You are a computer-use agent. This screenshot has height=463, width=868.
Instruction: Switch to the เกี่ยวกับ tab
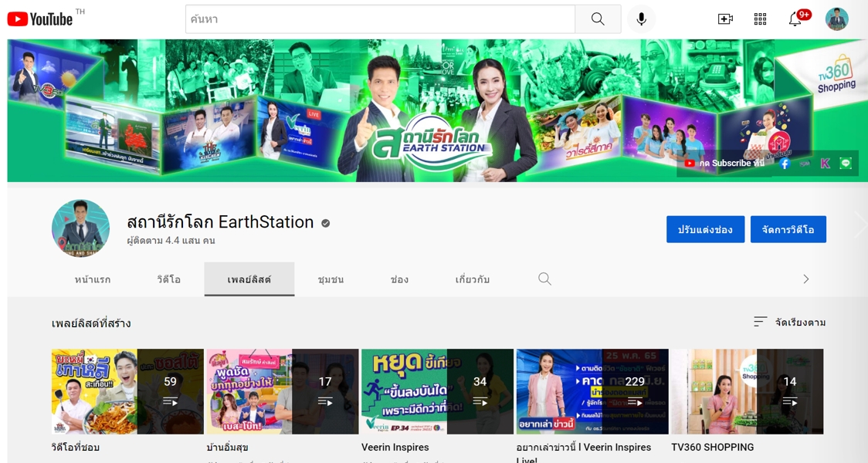(472, 279)
